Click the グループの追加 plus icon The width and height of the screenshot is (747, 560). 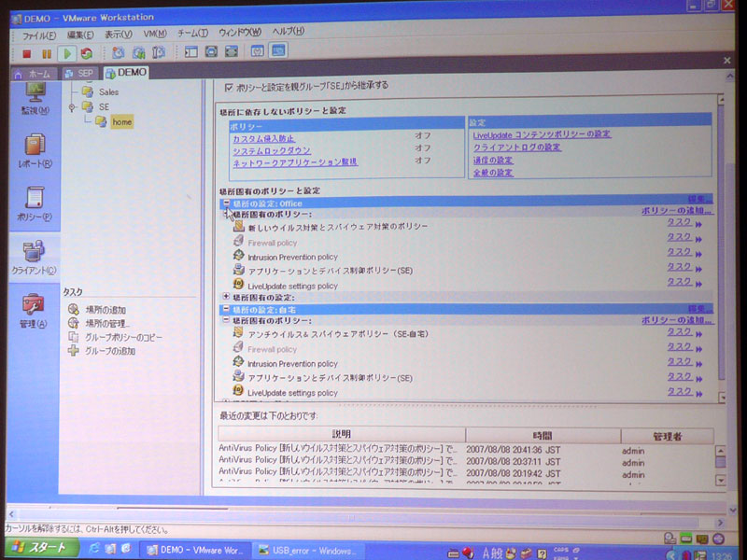pyautogui.click(x=74, y=351)
